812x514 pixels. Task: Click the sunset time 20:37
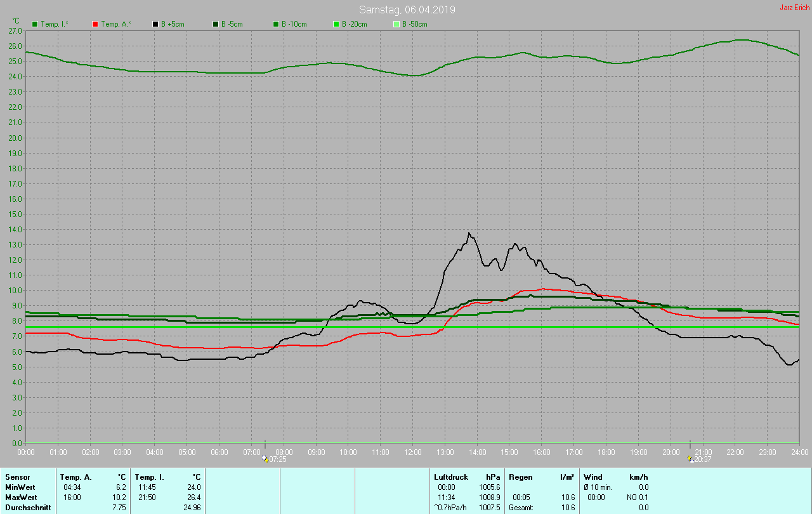point(704,459)
